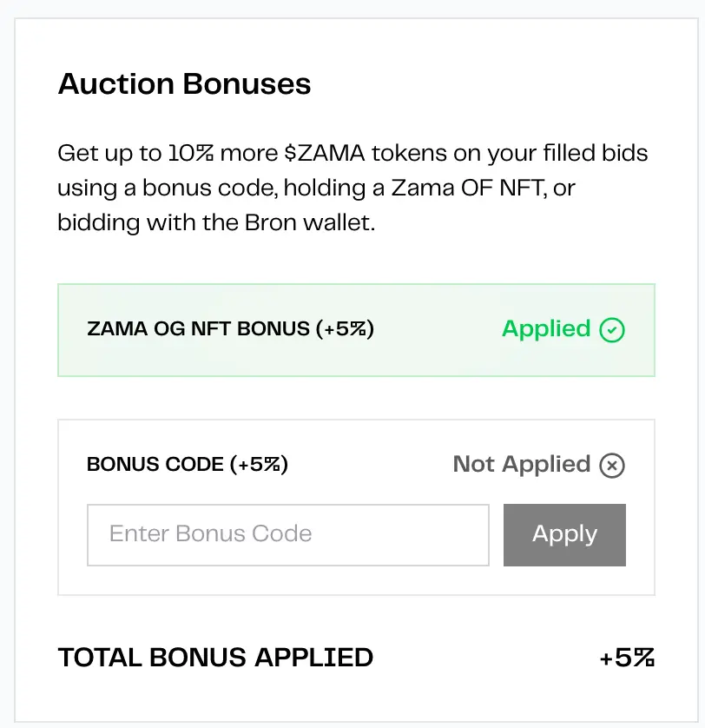Viewport: 705px width, 728px height.
Task: Focus the Enter Bonus Code field
Action: click(287, 533)
